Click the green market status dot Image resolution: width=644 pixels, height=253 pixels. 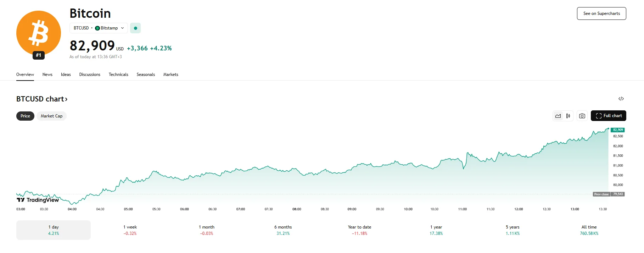click(135, 28)
